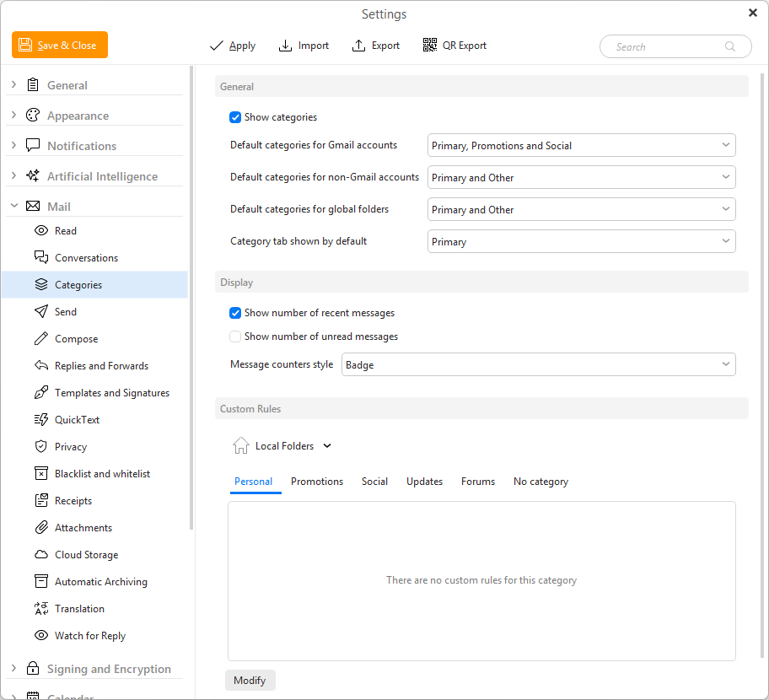
Task: Click the Watch for Reply eye icon
Action: click(x=41, y=635)
